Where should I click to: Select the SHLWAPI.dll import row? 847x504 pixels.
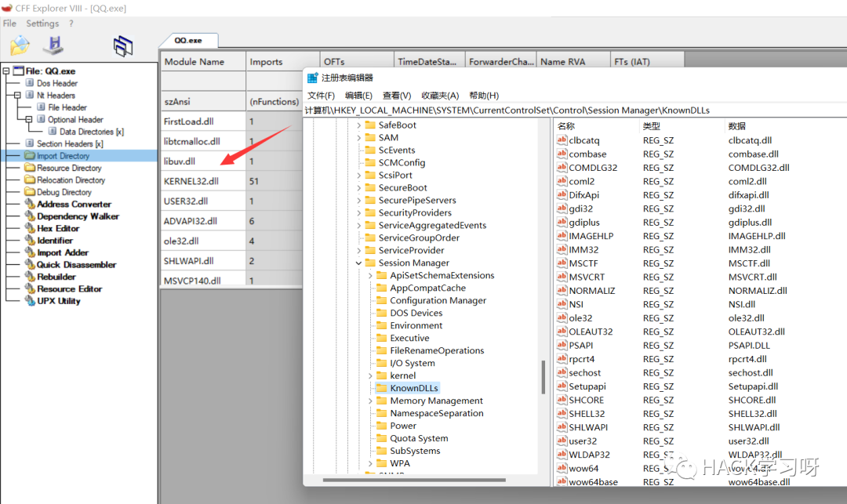[231, 261]
